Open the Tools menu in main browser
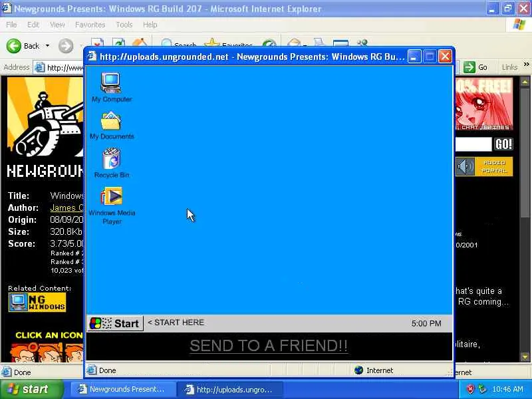This screenshot has height=399, width=532. pyautogui.click(x=124, y=25)
